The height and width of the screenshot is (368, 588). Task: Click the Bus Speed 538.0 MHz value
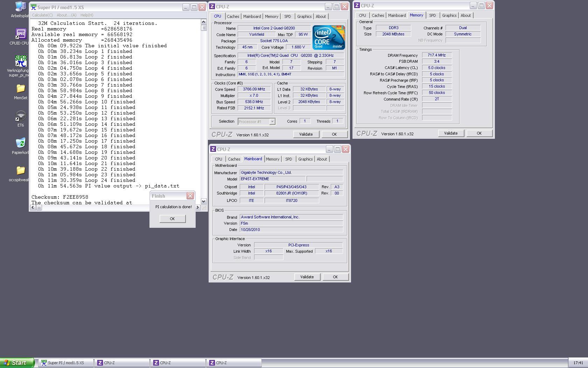pos(254,102)
